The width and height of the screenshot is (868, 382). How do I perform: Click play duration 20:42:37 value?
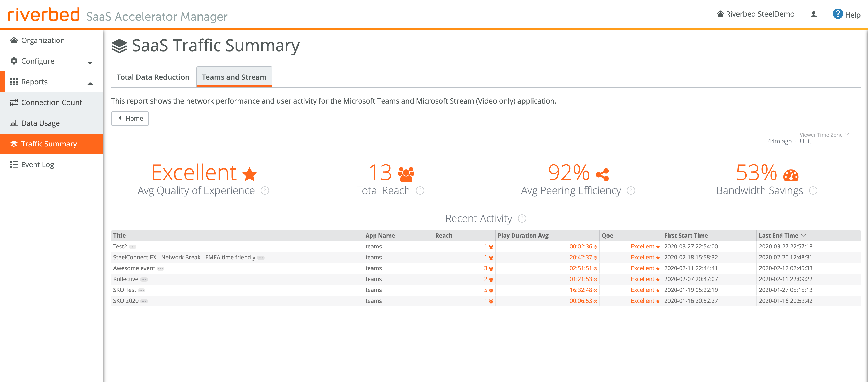[x=581, y=258]
